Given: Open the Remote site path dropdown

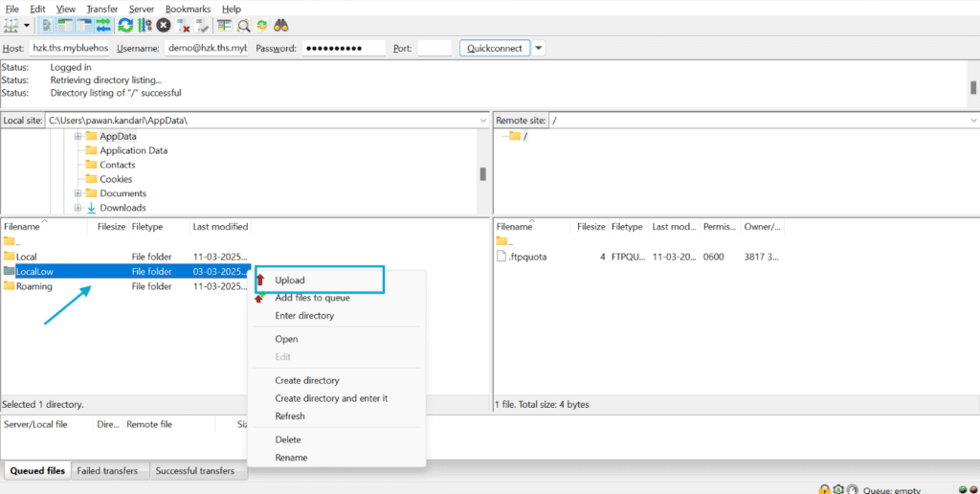Looking at the screenshot, I should click(x=973, y=120).
